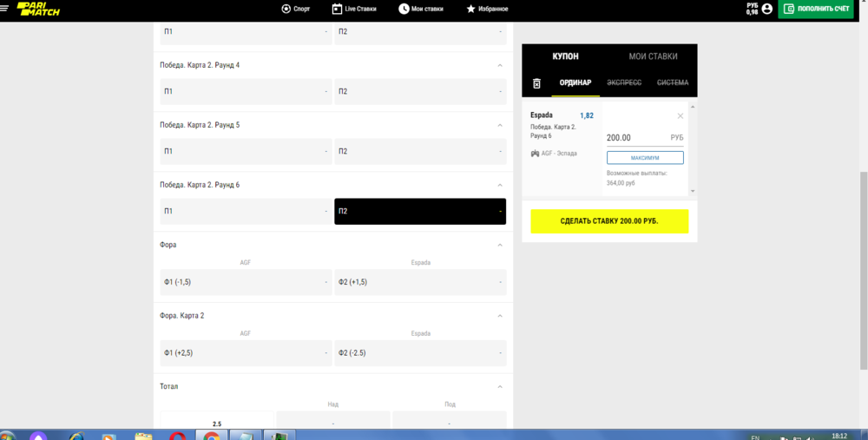Click the Parimatch logo

click(x=38, y=9)
